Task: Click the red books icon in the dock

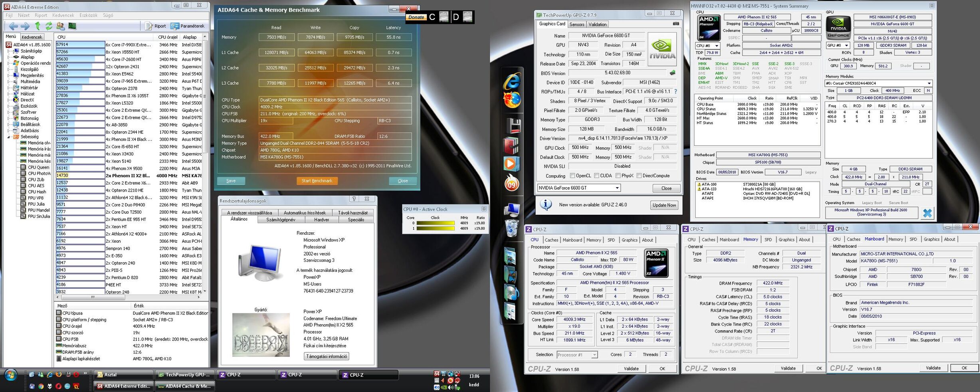Action: tap(511, 146)
